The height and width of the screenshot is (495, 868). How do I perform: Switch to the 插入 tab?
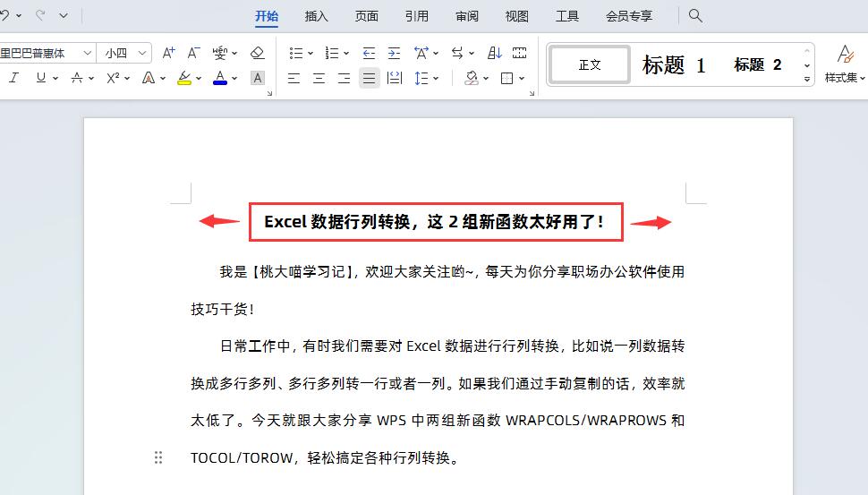317,16
